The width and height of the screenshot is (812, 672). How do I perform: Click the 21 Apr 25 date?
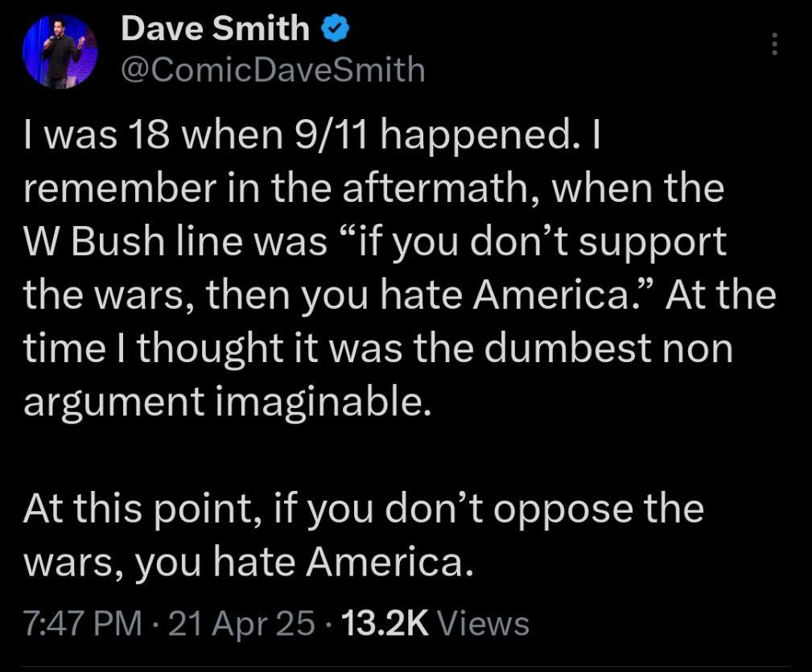tap(241, 623)
